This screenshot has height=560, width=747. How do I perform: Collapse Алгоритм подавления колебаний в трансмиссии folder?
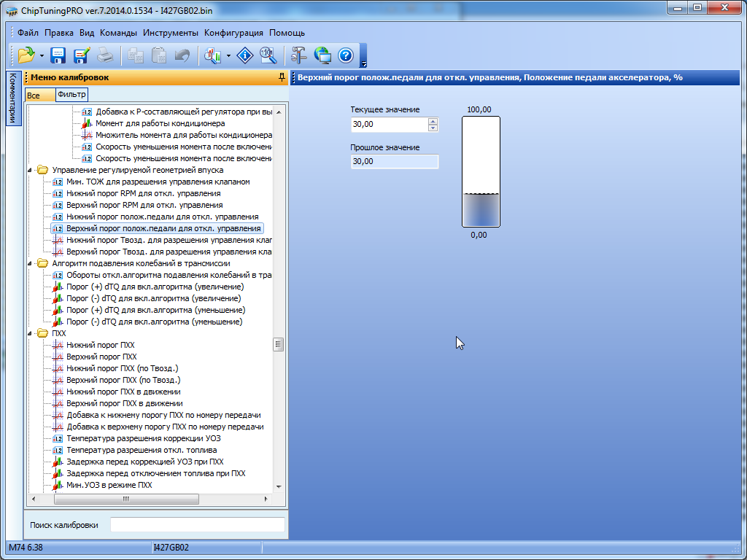(x=31, y=263)
